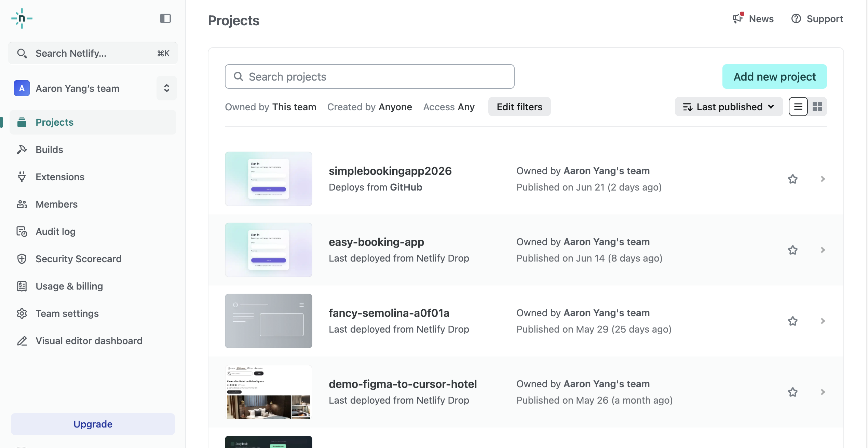Click the Builds hammer icon
868x448 pixels.
click(22, 150)
